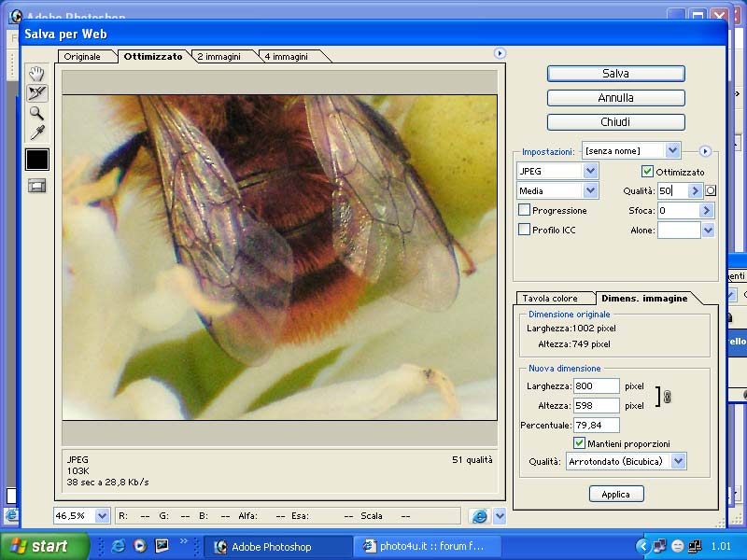Viewport: 747px width, 560px height.
Task: Toggle slices visibility icon
Action: (x=36, y=186)
